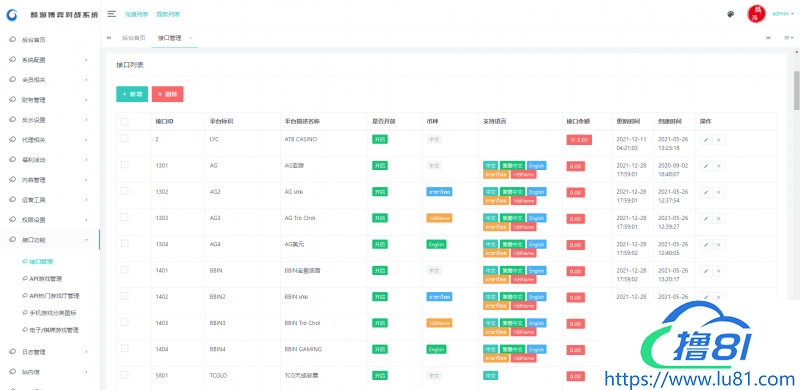The height and width of the screenshot is (390, 800).
Task: Click the delete x icon for AG4 row
Action: click(718, 245)
